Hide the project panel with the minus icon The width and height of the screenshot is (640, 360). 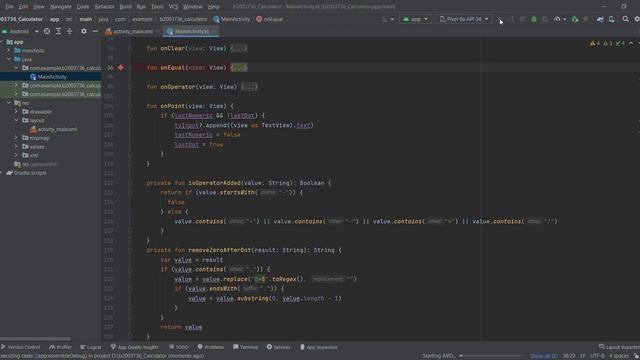(x=95, y=31)
